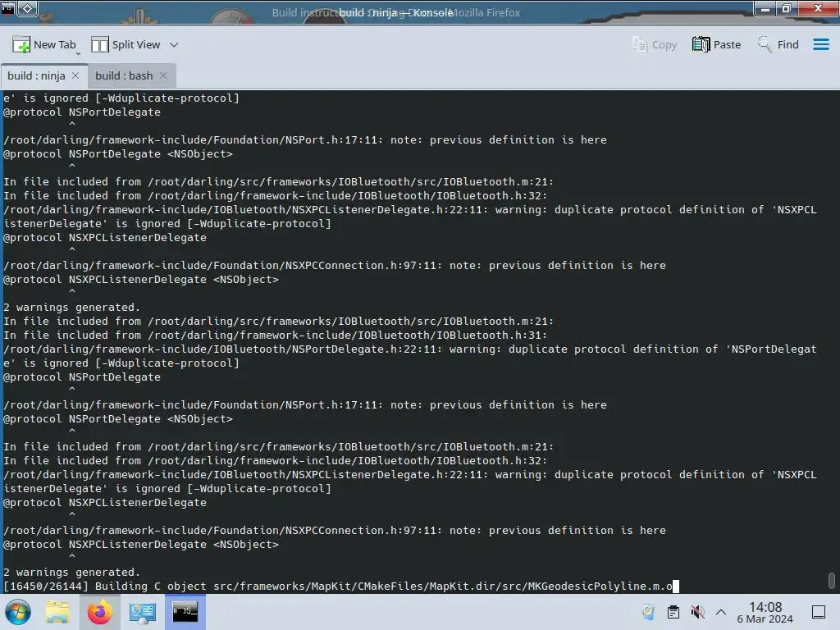
Task: Click the Konsole taskbar entry
Action: point(185,612)
